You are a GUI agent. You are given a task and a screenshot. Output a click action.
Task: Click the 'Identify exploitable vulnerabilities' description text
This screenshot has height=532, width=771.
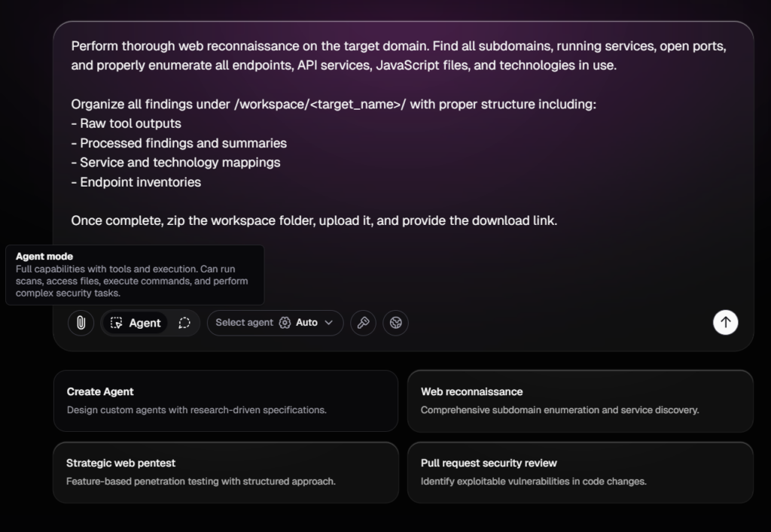point(533,482)
